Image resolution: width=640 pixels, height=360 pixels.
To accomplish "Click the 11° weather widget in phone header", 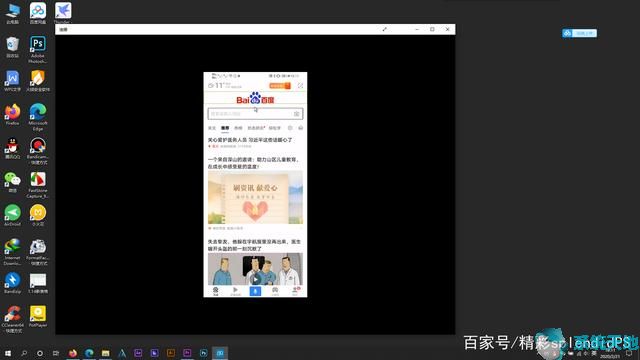I will (225, 85).
